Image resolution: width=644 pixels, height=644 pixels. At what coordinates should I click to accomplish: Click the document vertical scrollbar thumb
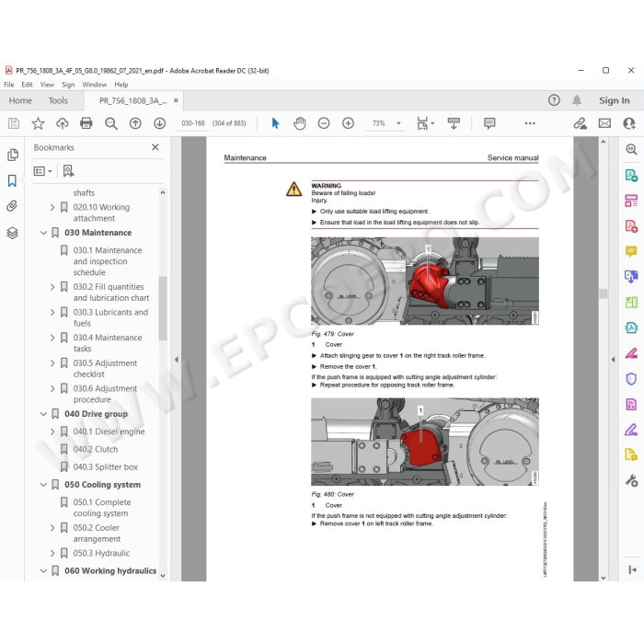pyautogui.click(x=604, y=293)
